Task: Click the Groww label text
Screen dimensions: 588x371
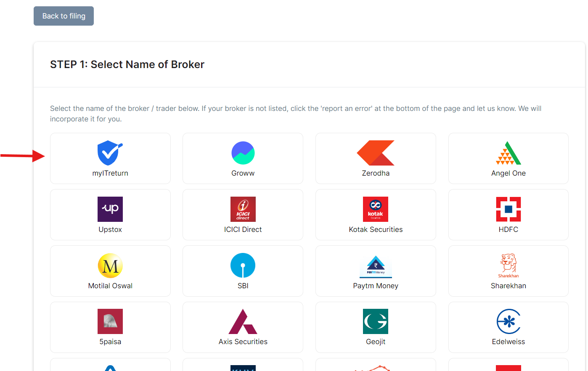Action: 243,173
